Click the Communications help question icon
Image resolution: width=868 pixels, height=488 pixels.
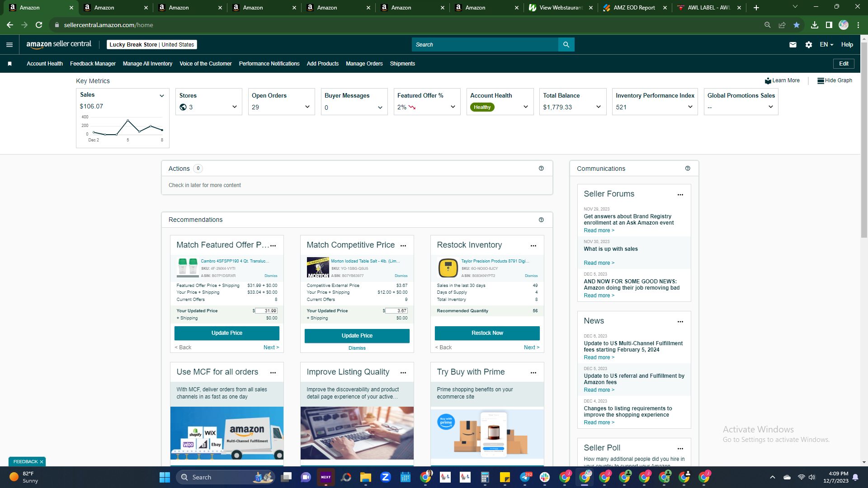pos(688,169)
